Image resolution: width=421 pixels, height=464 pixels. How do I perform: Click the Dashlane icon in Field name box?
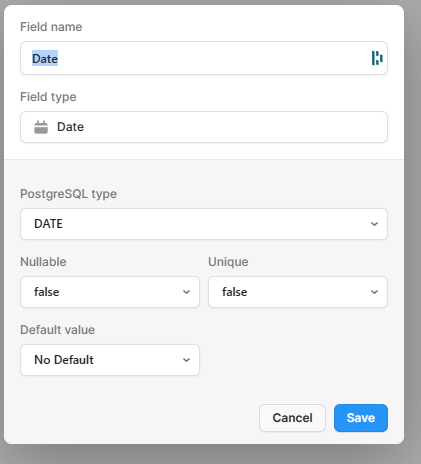377,58
